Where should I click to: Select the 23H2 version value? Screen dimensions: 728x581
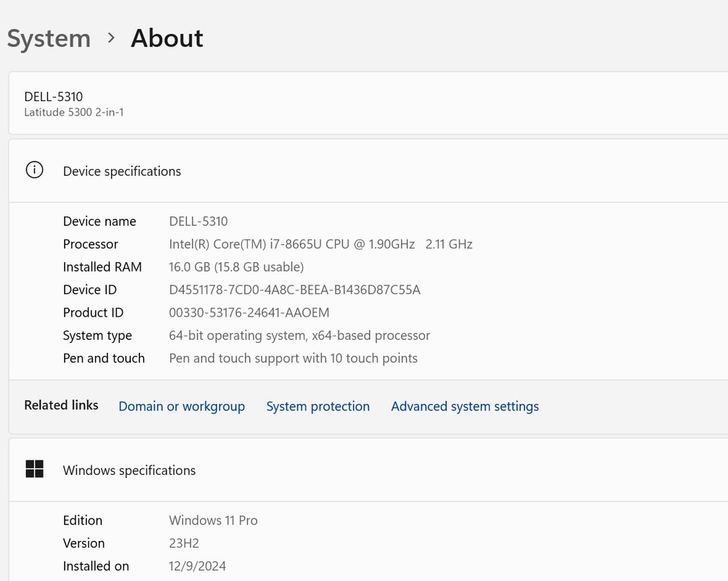(x=184, y=543)
